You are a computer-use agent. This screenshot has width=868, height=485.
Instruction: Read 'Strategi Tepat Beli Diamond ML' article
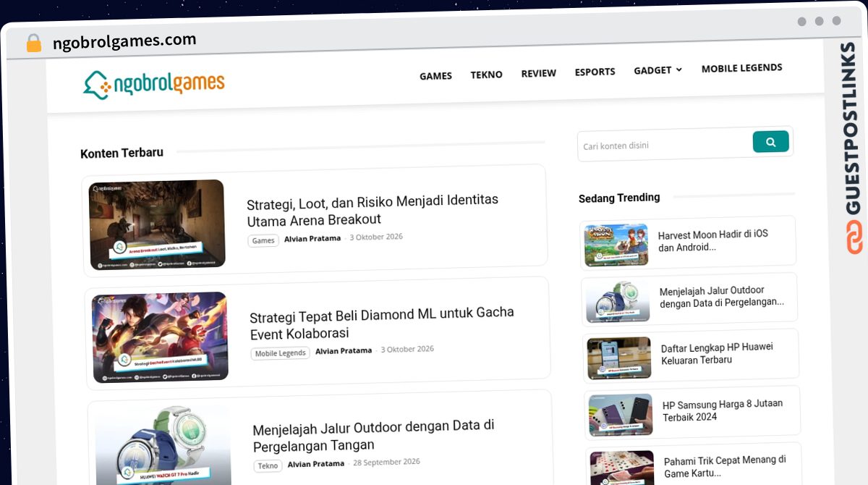(x=382, y=323)
